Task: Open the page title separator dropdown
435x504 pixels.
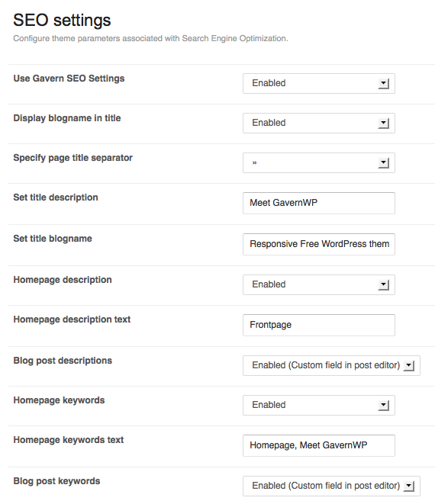Action: pyautogui.click(x=319, y=163)
